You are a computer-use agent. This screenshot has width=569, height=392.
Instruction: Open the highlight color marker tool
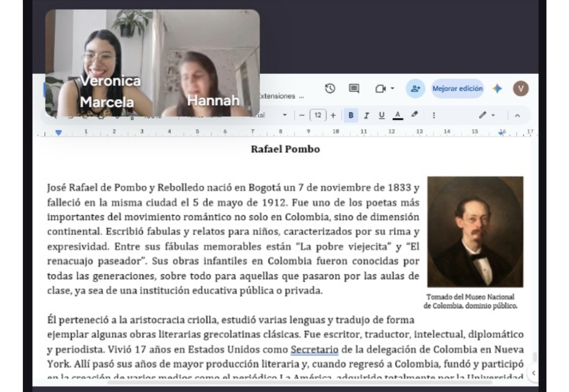414,115
